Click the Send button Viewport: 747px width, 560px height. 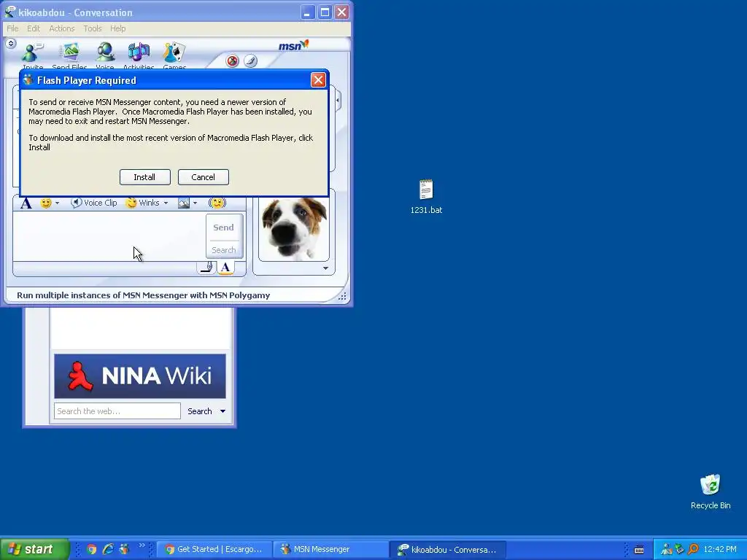tap(224, 227)
